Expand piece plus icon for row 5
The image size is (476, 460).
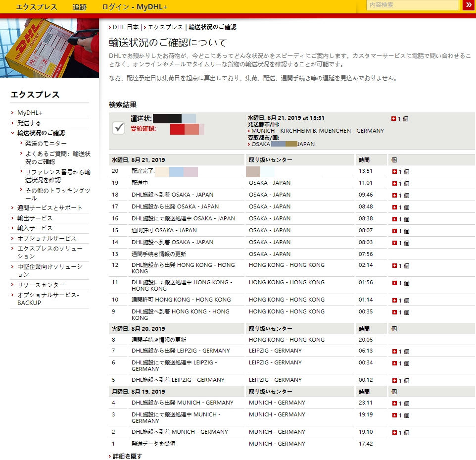(394, 380)
